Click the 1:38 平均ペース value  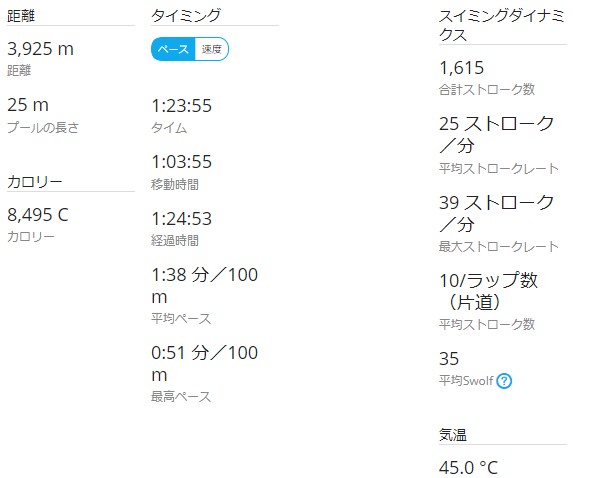point(205,286)
